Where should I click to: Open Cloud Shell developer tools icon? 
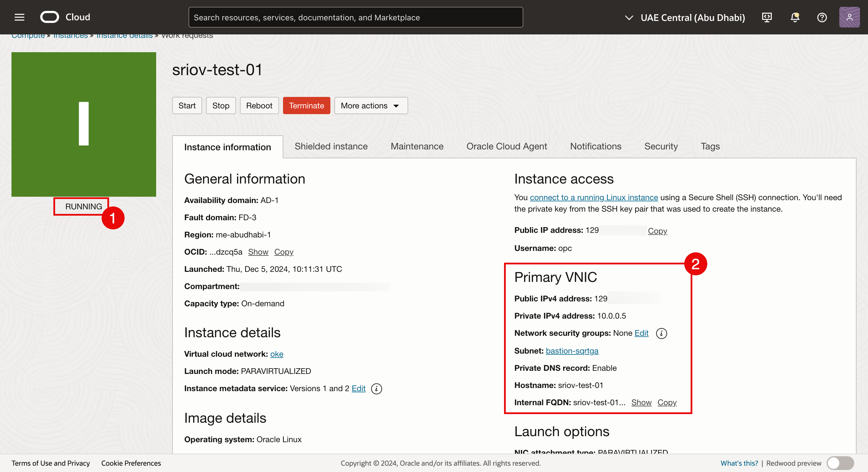[767, 17]
